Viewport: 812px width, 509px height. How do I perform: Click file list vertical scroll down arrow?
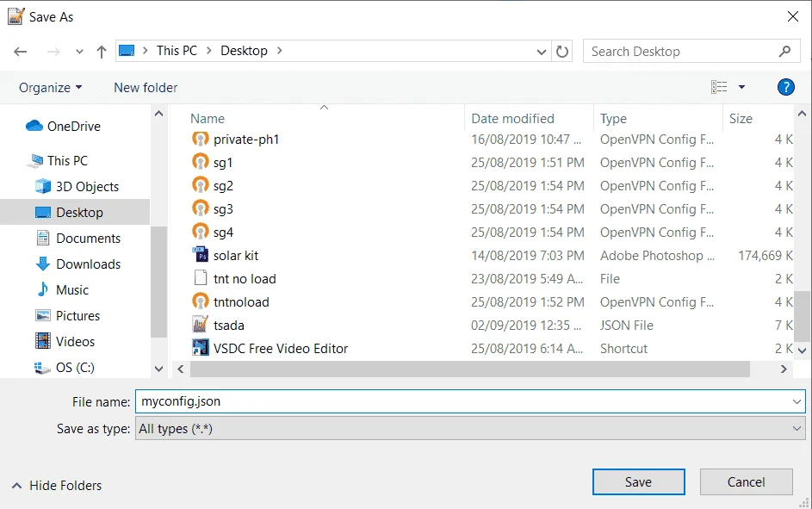803,351
